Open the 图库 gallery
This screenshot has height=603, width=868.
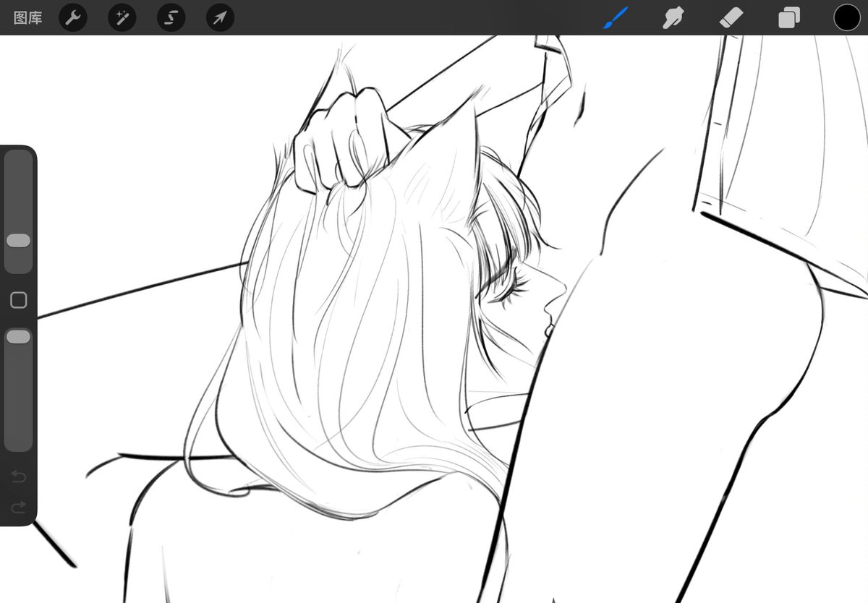(28, 18)
